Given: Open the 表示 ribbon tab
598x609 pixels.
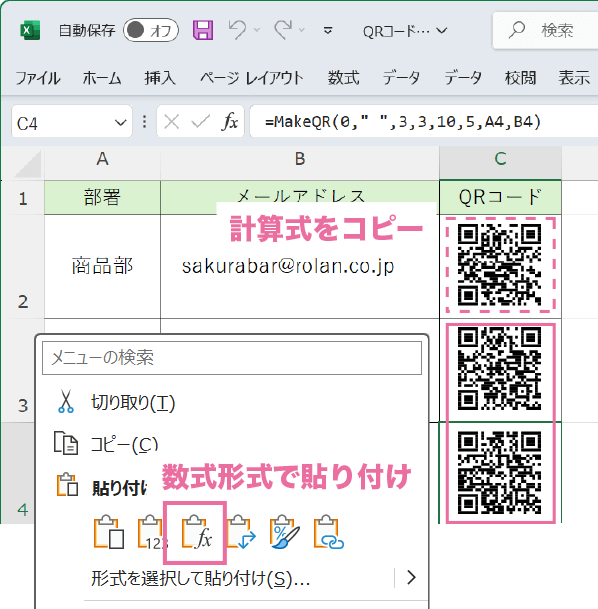Looking at the screenshot, I should [574, 78].
